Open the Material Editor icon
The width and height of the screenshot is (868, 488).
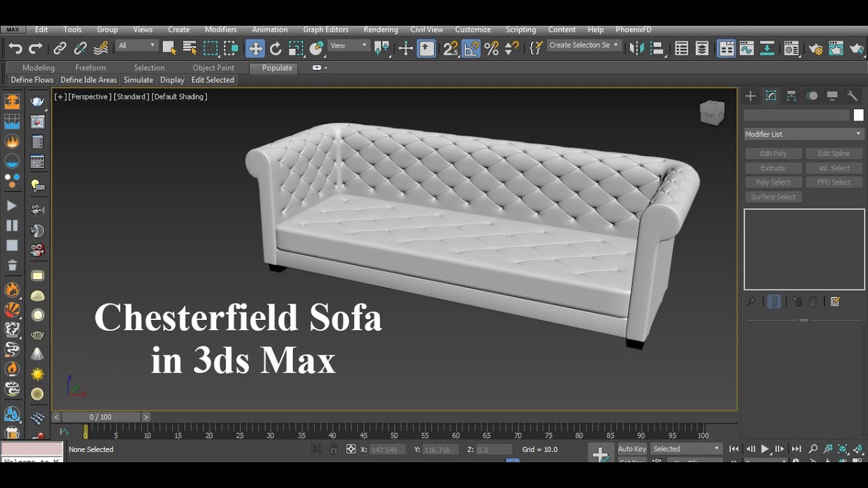791,48
